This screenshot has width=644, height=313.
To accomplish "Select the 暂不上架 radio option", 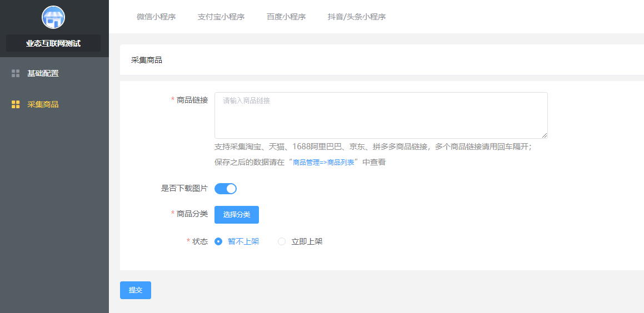I will tap(237, 241).
